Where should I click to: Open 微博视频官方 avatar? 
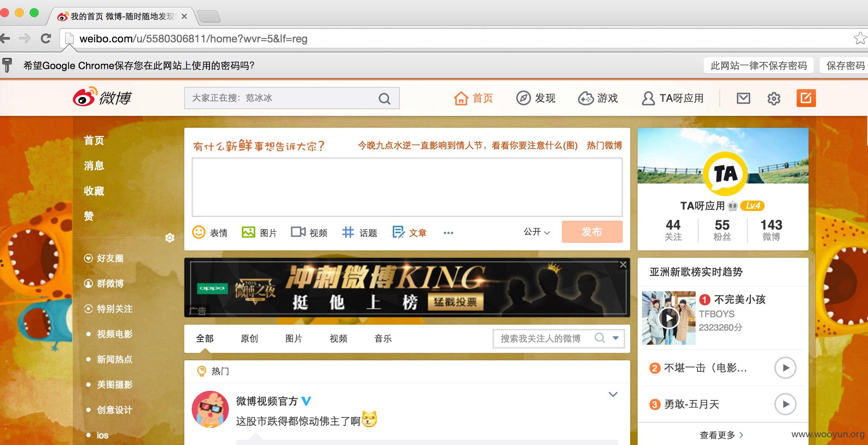210,409
